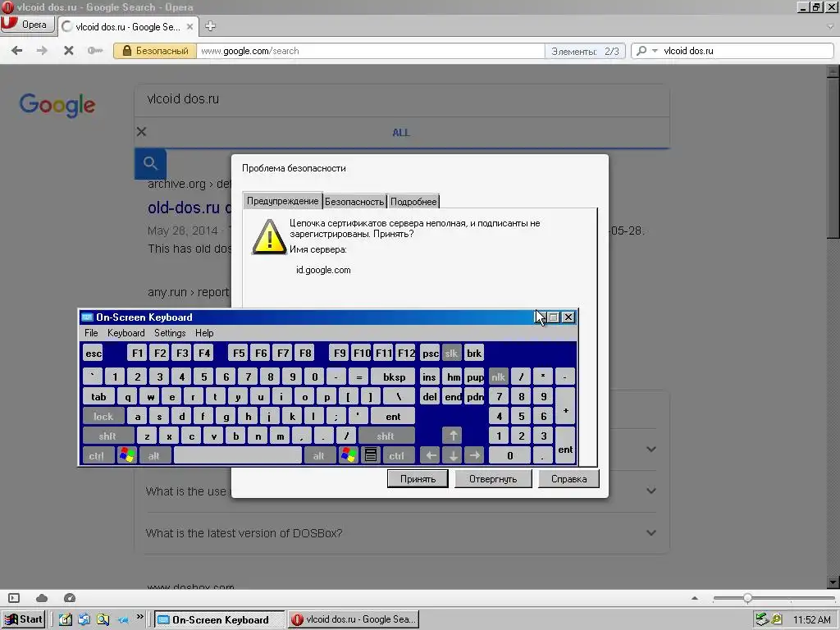Click the Безопасный security badge
Screen dimensions: 840x630
point(155,51)
